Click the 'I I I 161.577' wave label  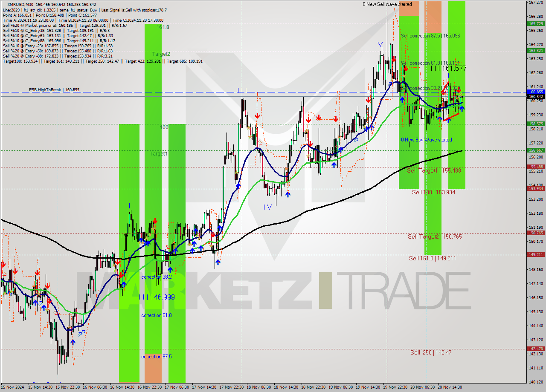pos(448,68)
